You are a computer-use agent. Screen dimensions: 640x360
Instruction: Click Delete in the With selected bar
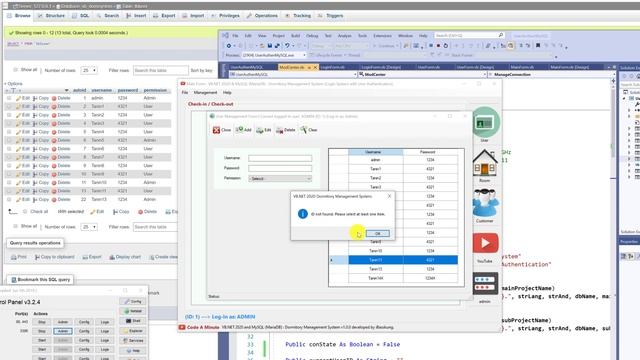[x=147, y=211]
